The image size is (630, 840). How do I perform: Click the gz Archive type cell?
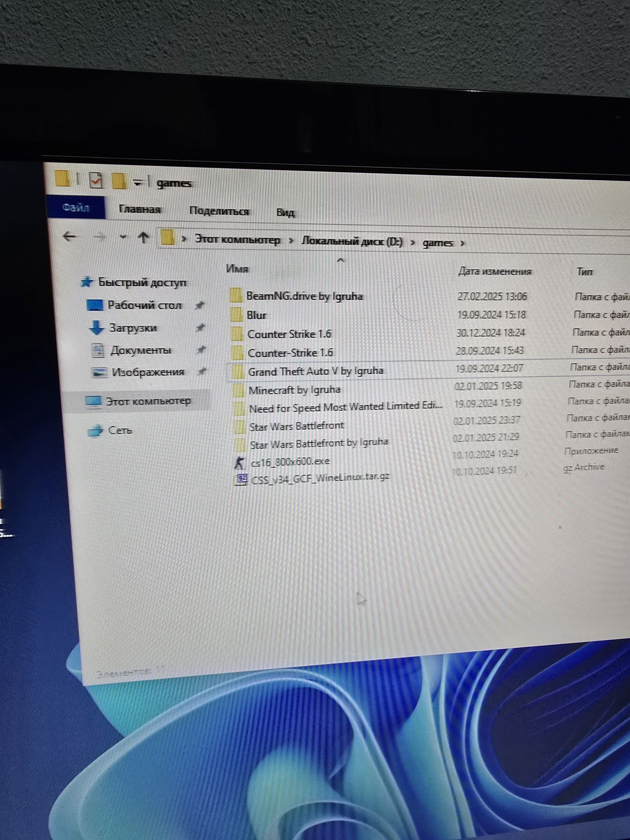click(x=584, y=467)
